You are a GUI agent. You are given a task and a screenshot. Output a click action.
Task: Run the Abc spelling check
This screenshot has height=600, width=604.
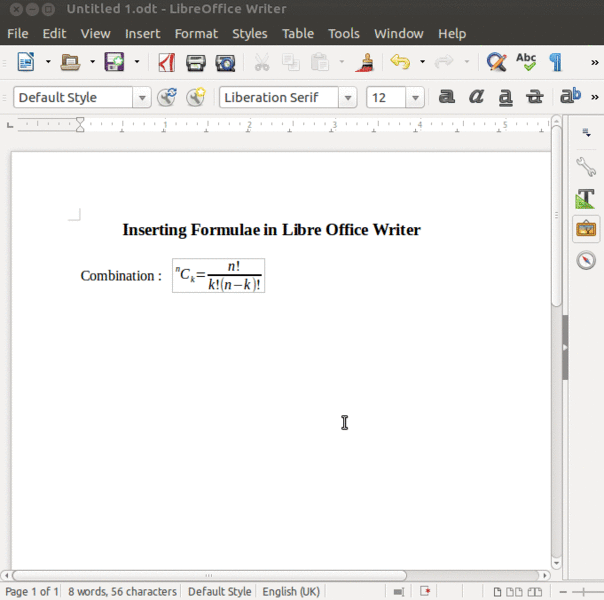click(x=526, y=62)
